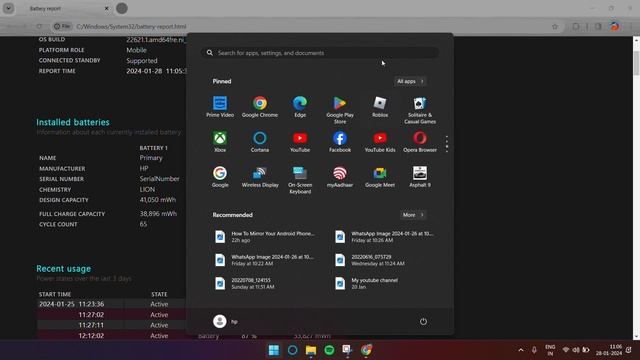This screenshot has height=360, width=640.
Task: Open the ENG IN language switcher
Action: coord(550,350)
